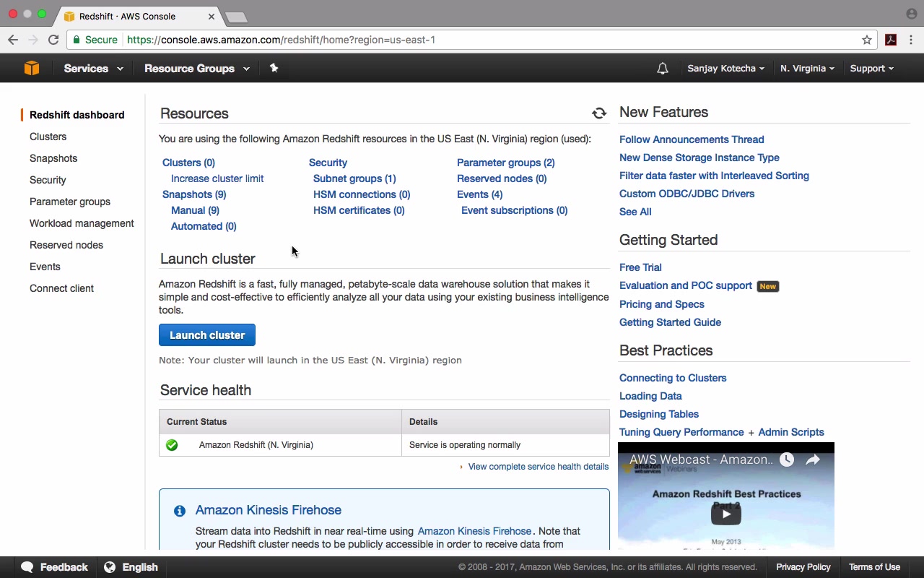Open the Chrome three-dot menu
Screen dimensions: 924x578
click(911, 40)
